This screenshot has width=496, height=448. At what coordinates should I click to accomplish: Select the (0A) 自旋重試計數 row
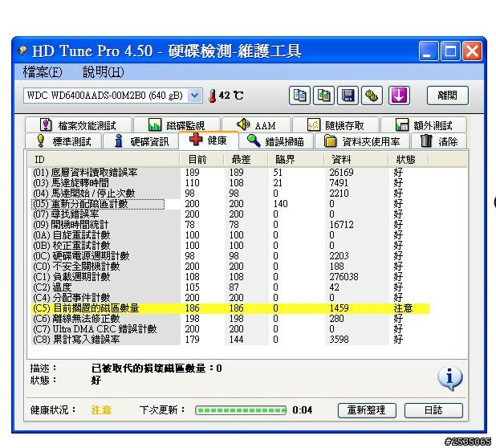click(x=230, y=235)
